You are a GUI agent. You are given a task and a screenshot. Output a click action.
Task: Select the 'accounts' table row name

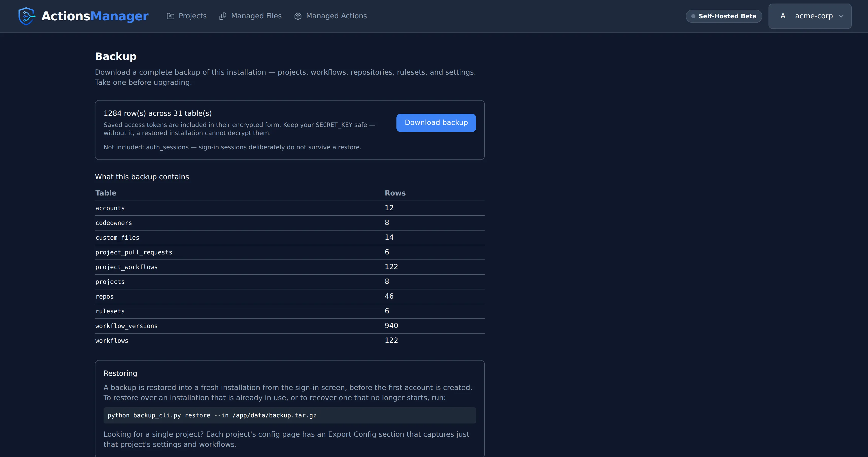pyautogui.click(x=110, y=208)
